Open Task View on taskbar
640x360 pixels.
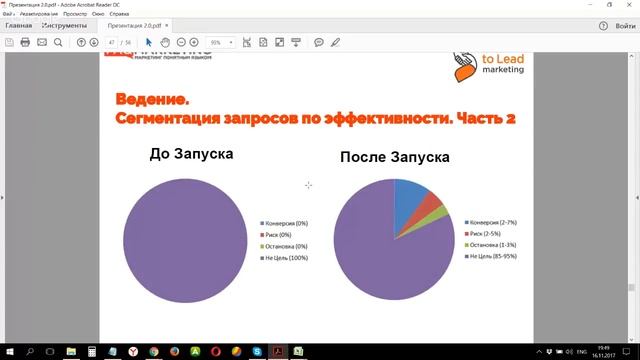pyautogui.click(x=50, y=351)
